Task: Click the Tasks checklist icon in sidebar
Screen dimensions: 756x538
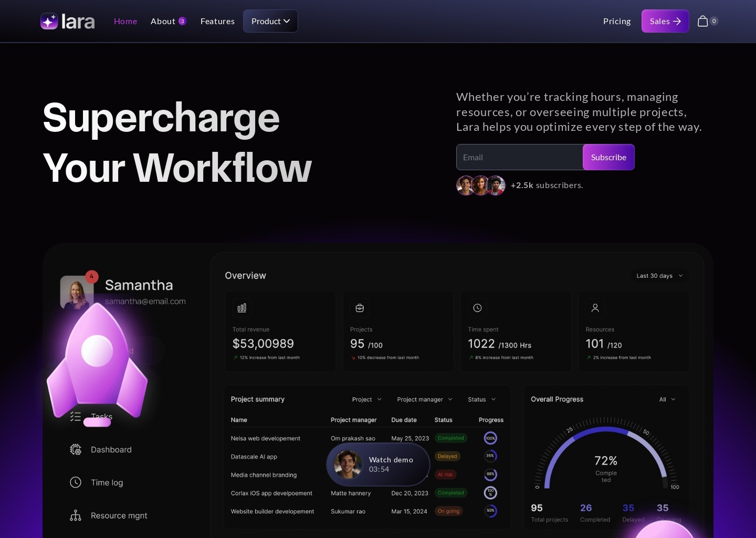Action: pyautogui.click(x=76, y=417)
